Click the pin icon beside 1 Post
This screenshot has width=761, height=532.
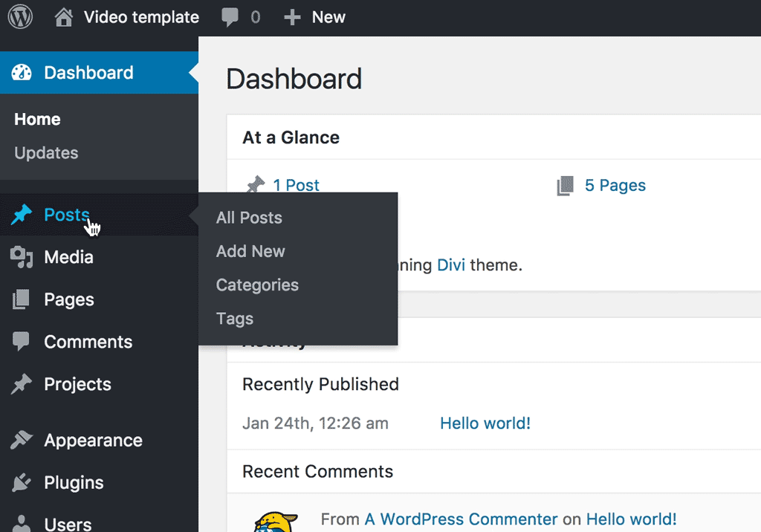tap(256, 183)
